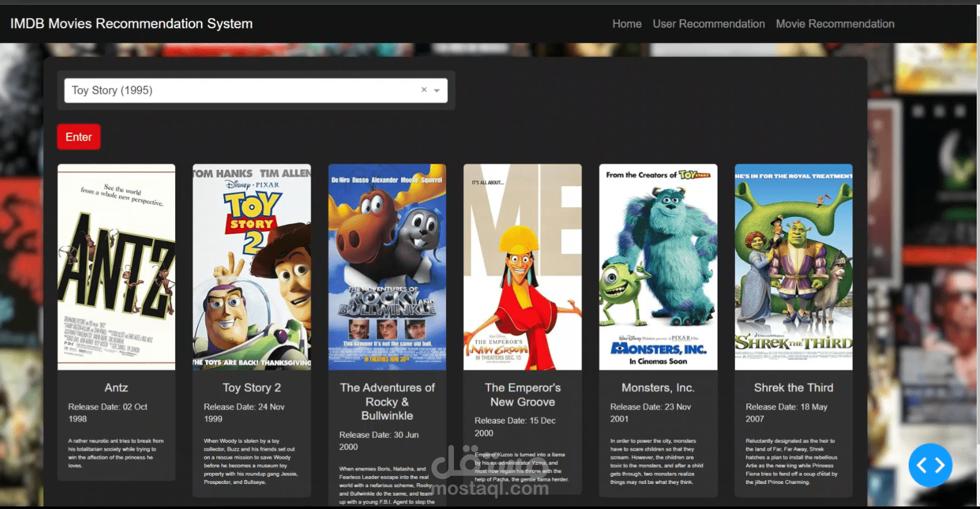Image resolution: width=980 pixels, height=509 pixels.
Task: Select The Emperor's New Groove poster
Action: 522,267
